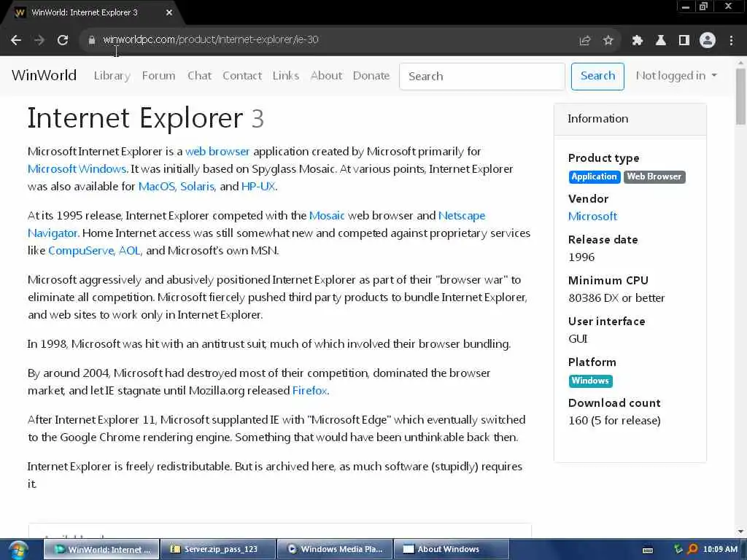Open the Links menu item
This screenshot has height=560, width=747.
point(286,76)
